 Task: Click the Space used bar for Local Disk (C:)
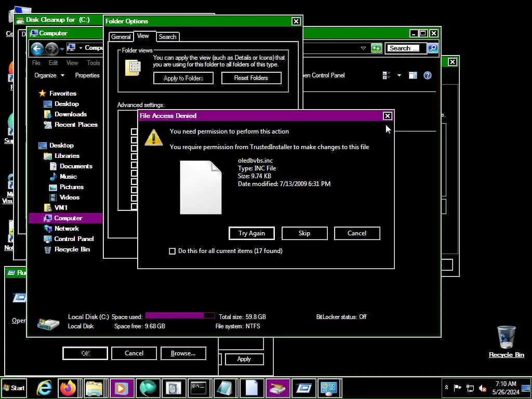point(180,316)
